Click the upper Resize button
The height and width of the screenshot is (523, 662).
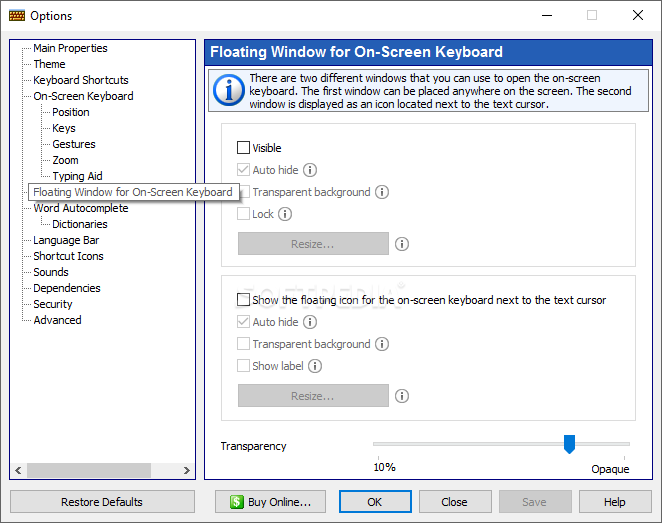coord(313,244)
